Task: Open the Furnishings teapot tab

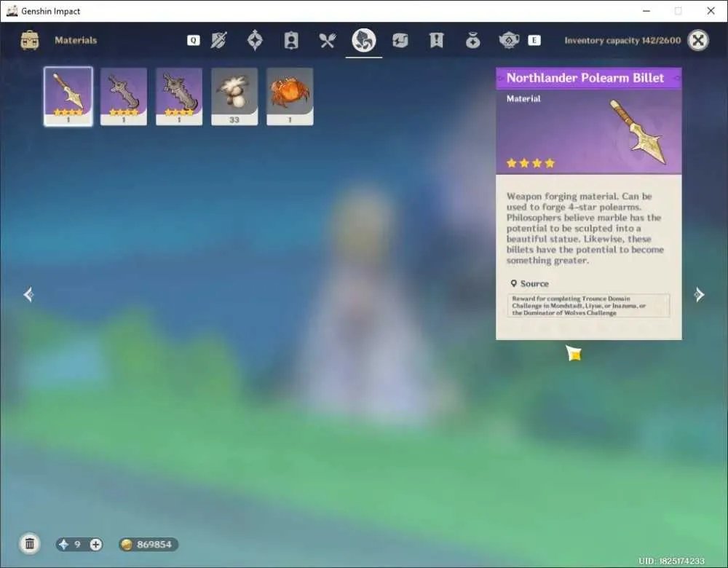Action: click(x=509, y=40)
